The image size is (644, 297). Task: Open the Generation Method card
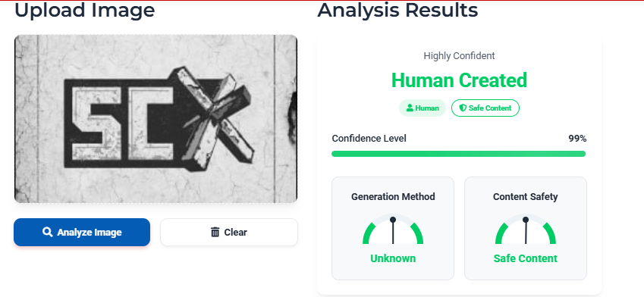[393, 229]
